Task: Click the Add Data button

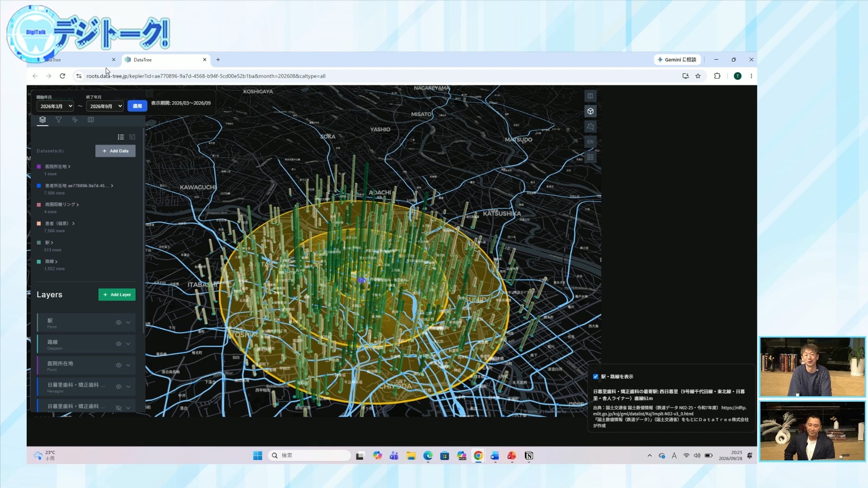Action: [115, 151]
